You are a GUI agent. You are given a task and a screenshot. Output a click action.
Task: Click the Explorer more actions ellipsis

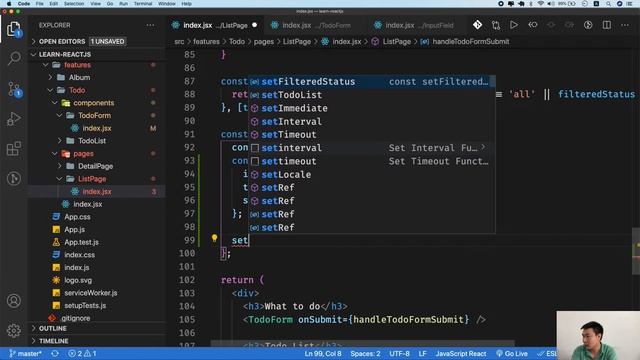click(150, 25)
